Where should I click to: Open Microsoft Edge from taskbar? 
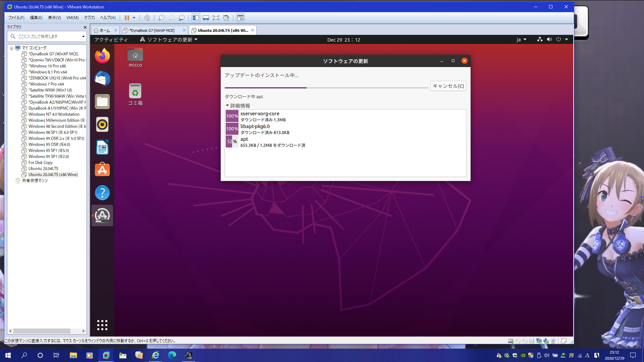pos(172,355)
